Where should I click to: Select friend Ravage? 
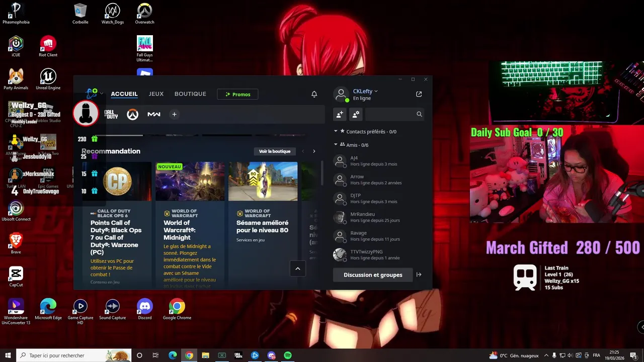pyautogui.click(x=378, y=236)
